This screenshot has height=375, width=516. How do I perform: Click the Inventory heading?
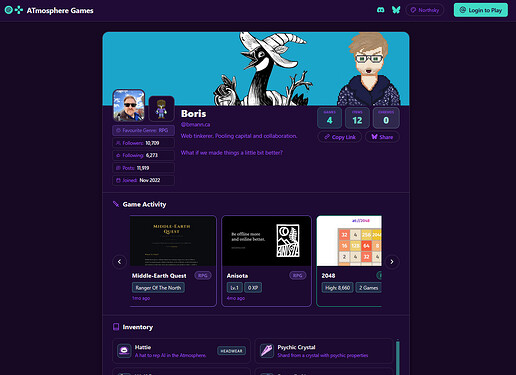tap(138, 327)
